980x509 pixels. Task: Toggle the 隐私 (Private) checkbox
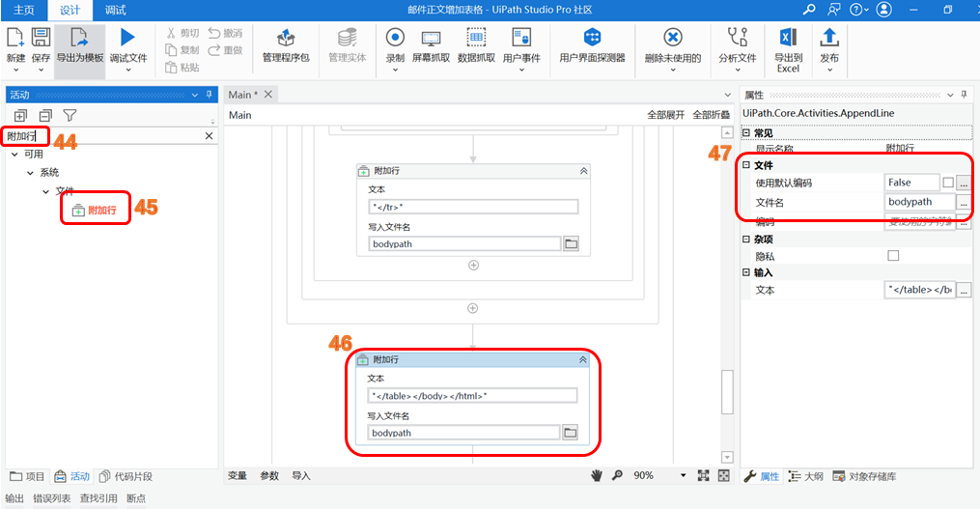click(x=893, y=255)
